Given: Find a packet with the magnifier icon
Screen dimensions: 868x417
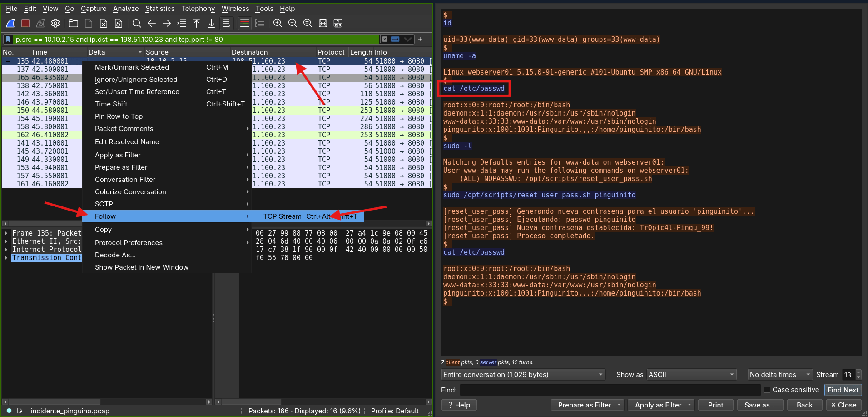Looking at the screenshot, I should point(137,23).
